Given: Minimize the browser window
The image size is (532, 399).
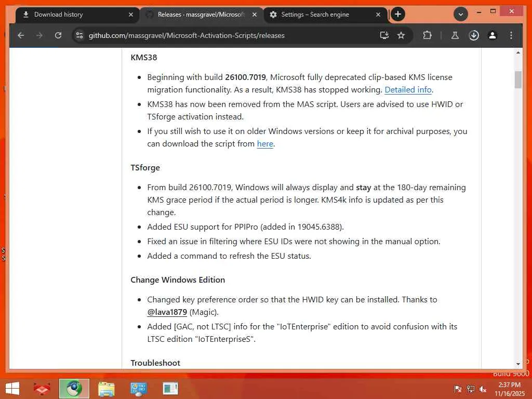Looking at the screenshot, I should 478,11.
